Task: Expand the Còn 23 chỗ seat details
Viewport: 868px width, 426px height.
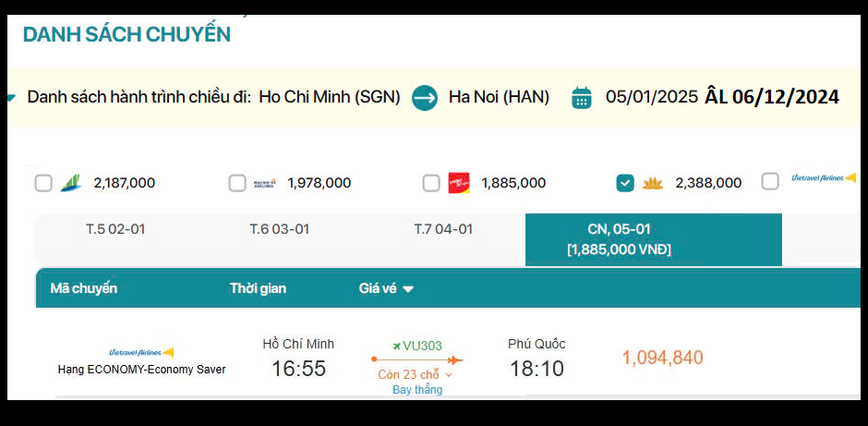Action: pyautogui.click(x=450, y=375)
